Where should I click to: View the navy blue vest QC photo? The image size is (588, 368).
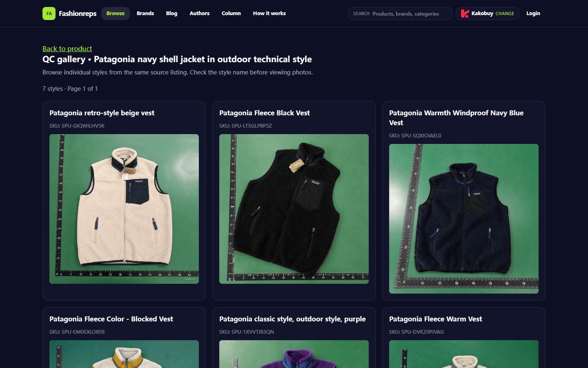tap(464, 219)
